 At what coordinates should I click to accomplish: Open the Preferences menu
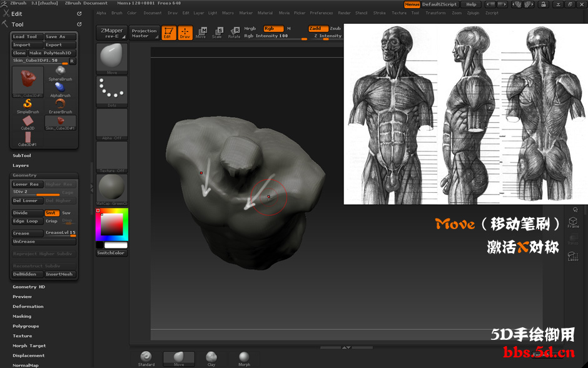(322, 13)
